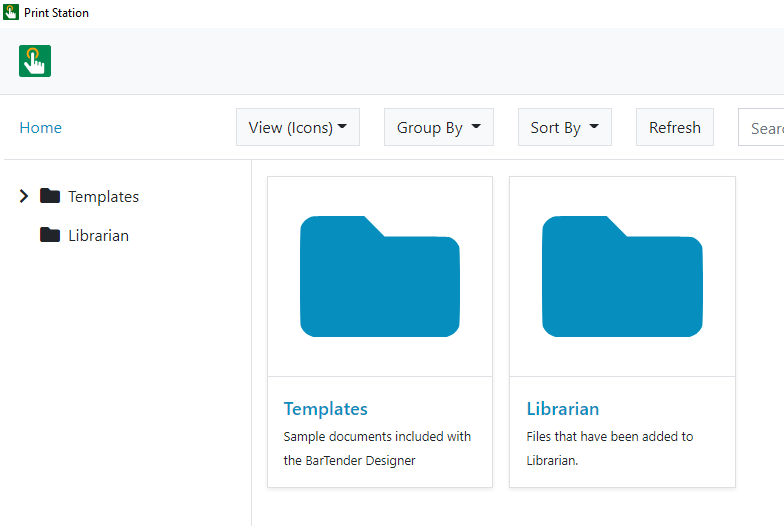The height and width of the screenshot is (526, 784).
Task: Open the Group By dropdown
Action: pyautogui.click(x=439, y=127)
